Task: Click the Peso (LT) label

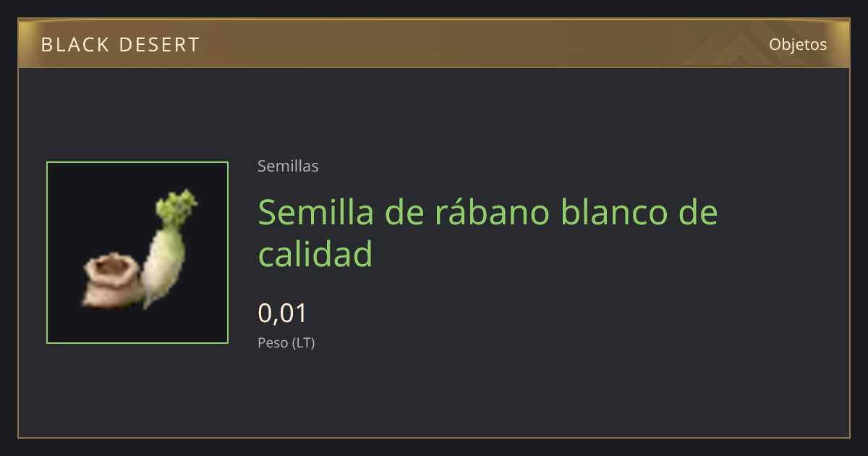Action: (286, 343)
